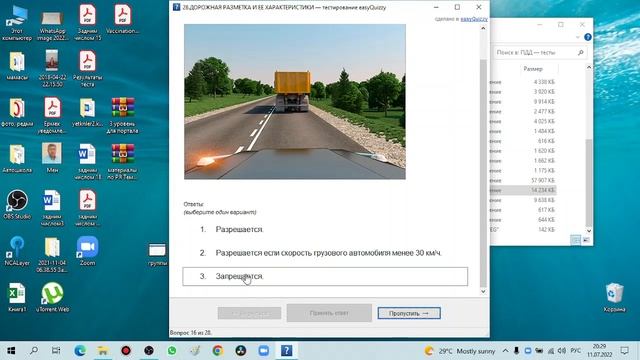Image resolution: width=640 pixels, height=360 pixels.
Task: Click Explorer file list scroll up arrow
Action: click(589, 67)
